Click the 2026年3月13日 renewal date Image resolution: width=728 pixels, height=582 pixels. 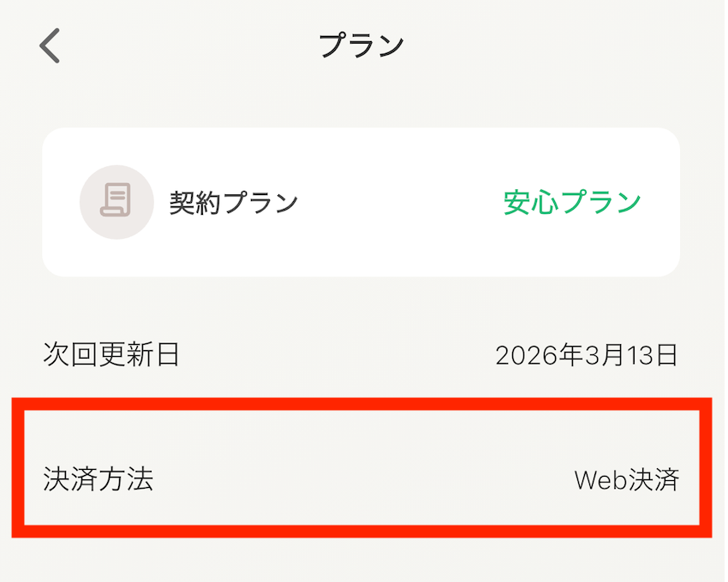[586, 354]
